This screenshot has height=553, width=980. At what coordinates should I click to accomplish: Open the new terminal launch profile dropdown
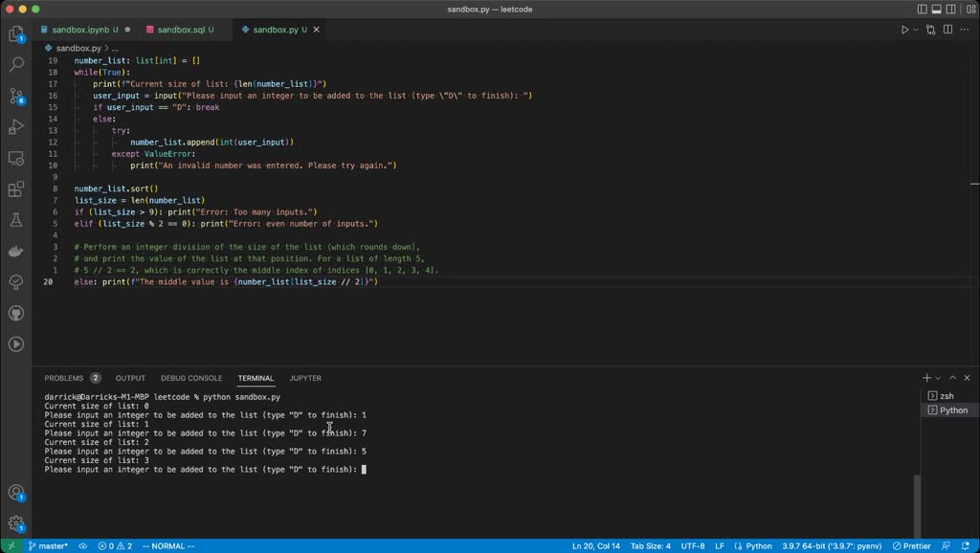click(x=938, y=378)
